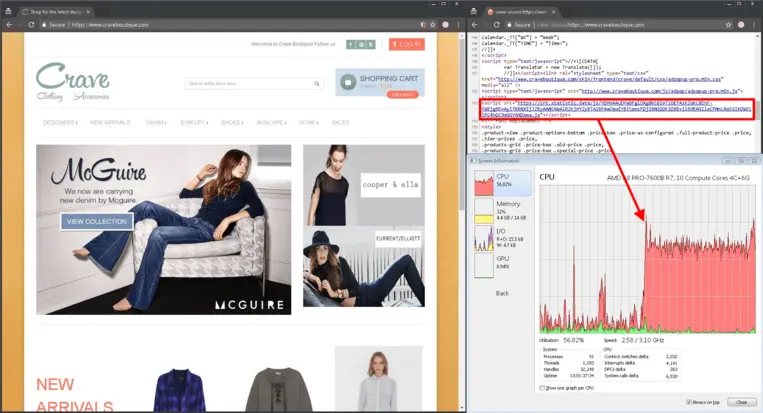Open the cooper & ella banner
Viewport: 763px width, 413px height.
(363, 185)
